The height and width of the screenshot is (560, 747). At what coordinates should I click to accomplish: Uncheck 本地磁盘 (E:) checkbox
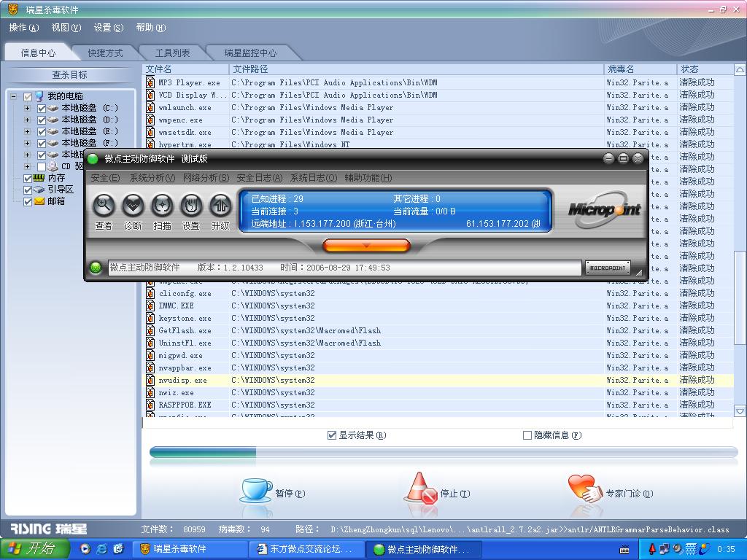click(42, 131)
